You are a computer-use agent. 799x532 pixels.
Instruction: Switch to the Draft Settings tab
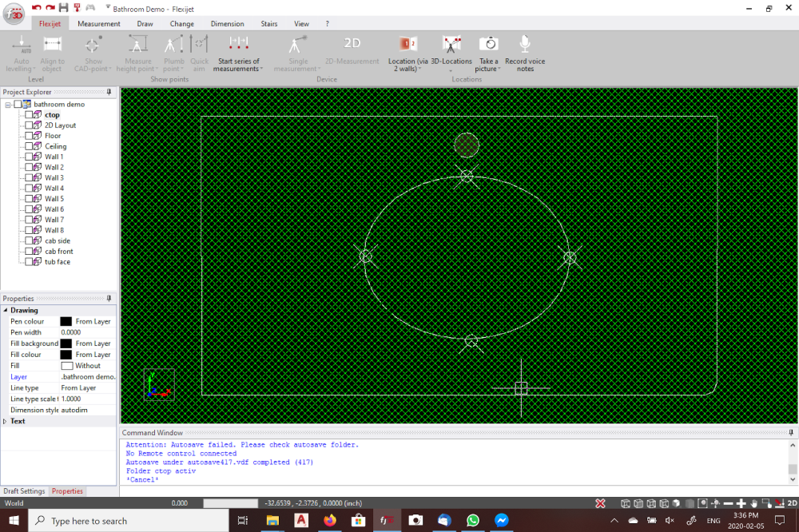coord(24,491)
